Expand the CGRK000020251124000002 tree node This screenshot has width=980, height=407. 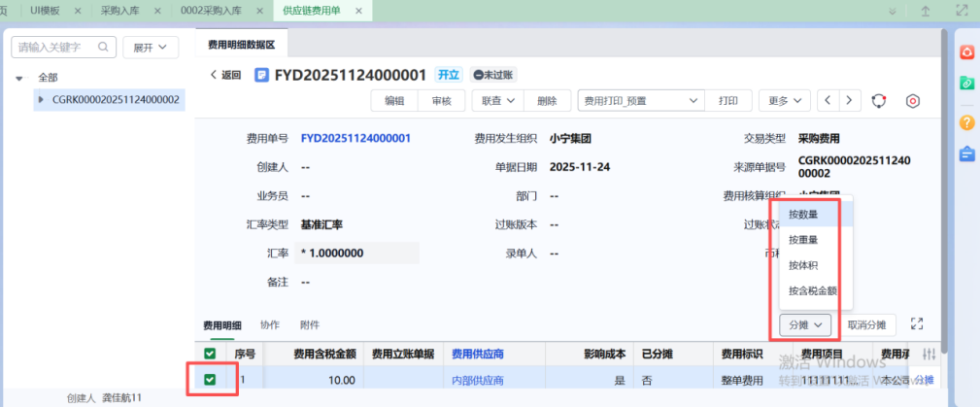pyautogui.click(x=41, y=99)
